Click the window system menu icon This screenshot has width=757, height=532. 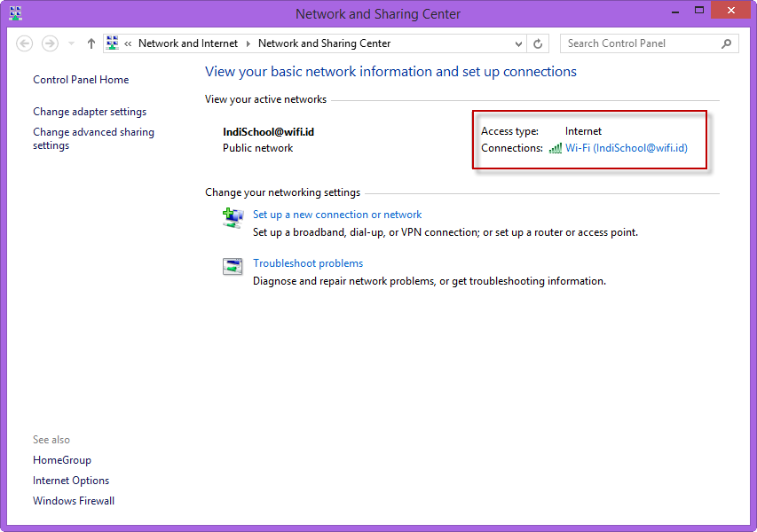pyautogui.click(x=15, y=13)
